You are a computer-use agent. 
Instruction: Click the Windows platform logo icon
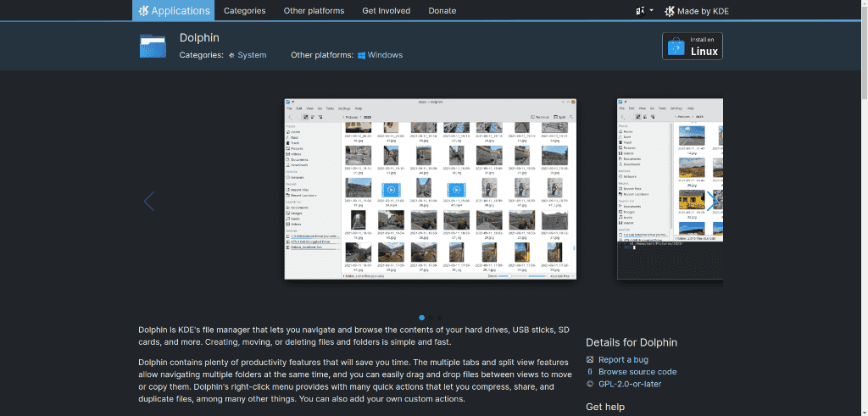361,55
